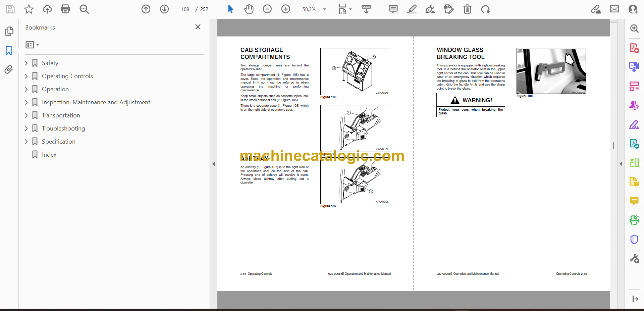
Task: Click the Print file icon
Action: pos(65,9)
